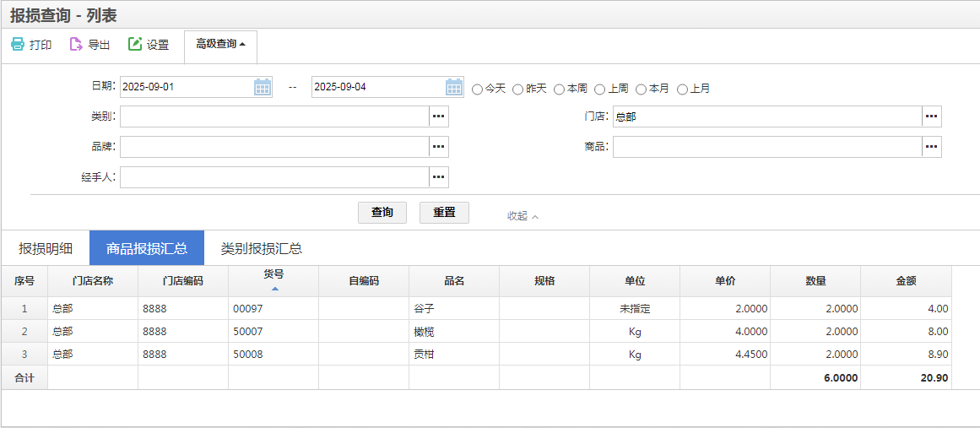Collapse the advanced query dropdown
980x428 pixels.
point(220,45)
